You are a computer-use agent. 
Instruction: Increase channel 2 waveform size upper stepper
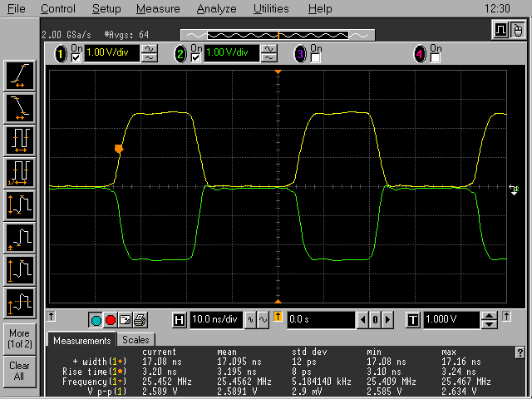[x=268, y=49]
